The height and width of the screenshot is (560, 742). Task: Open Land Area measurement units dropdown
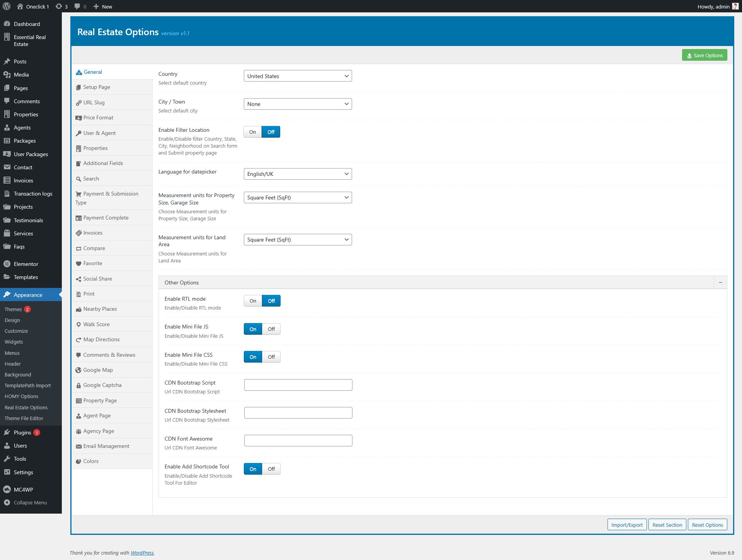(x=298, y=240)
